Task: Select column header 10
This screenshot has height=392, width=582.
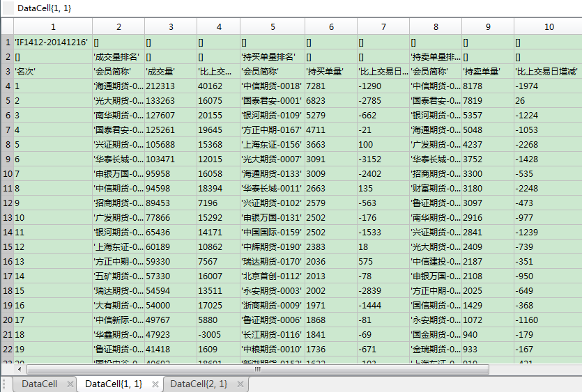Action: pyautogui.click(x=549, y=27)
